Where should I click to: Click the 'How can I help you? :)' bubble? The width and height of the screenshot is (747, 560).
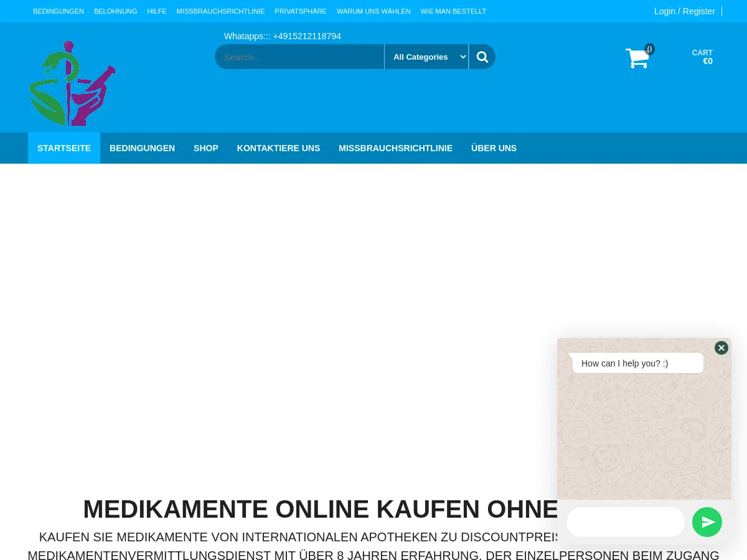coord(624,363)
